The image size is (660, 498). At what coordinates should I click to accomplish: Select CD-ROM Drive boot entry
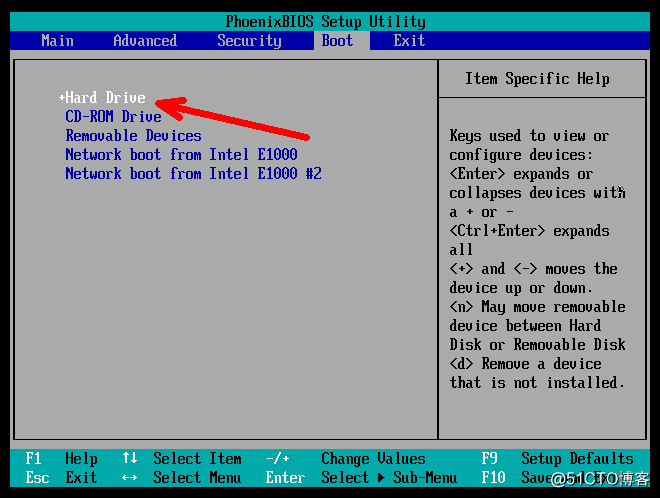click(113, 117)
